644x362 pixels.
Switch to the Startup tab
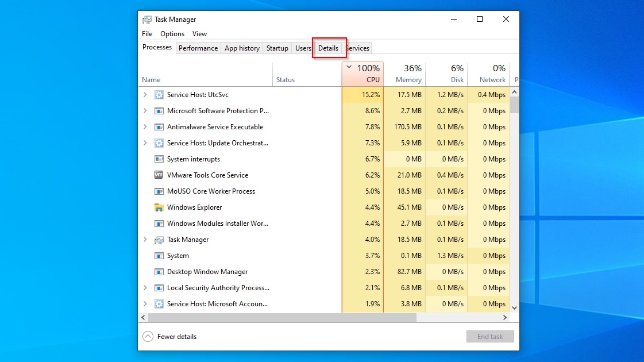coord(277,48)
